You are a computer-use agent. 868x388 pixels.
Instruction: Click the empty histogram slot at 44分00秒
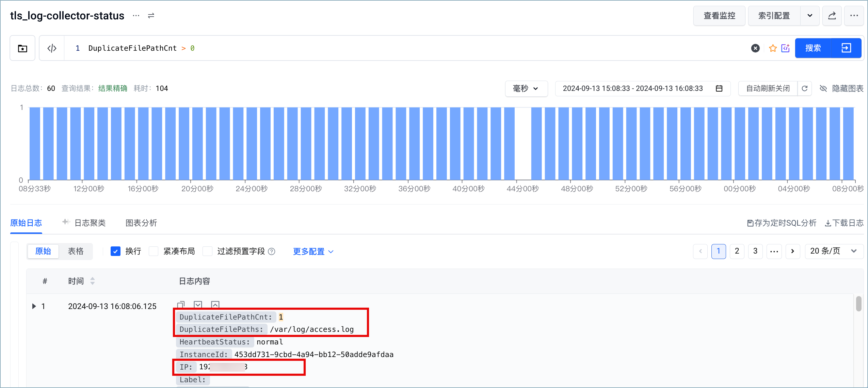pos(523,144)
